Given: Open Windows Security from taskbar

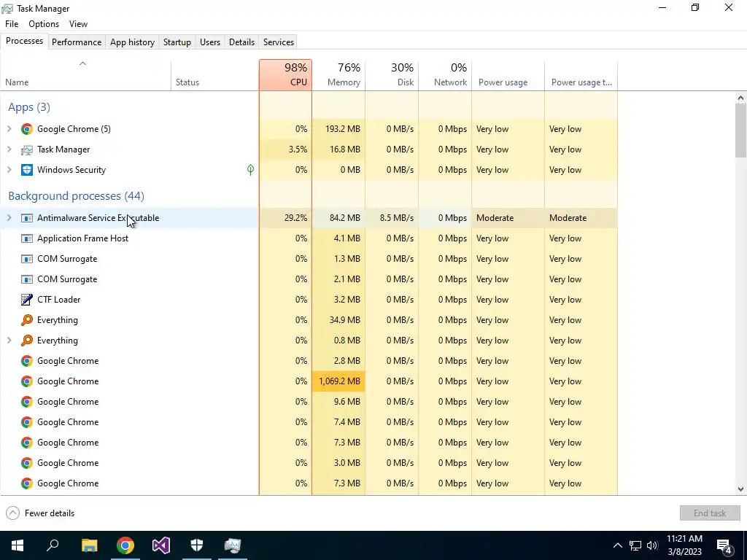Looking at the screenshot, I should (x=197, y=545).
